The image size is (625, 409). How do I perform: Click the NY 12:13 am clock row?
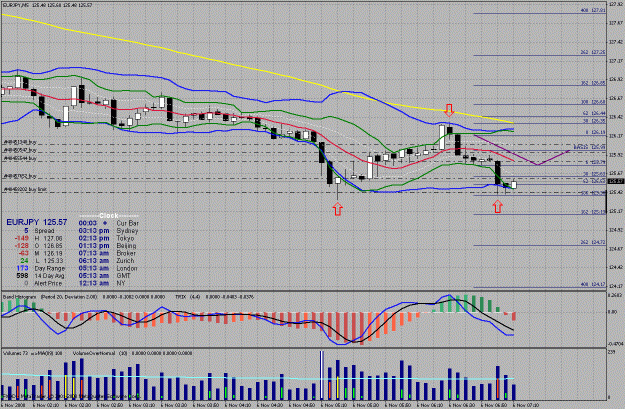pyautogui.click(x=102, y=283)
